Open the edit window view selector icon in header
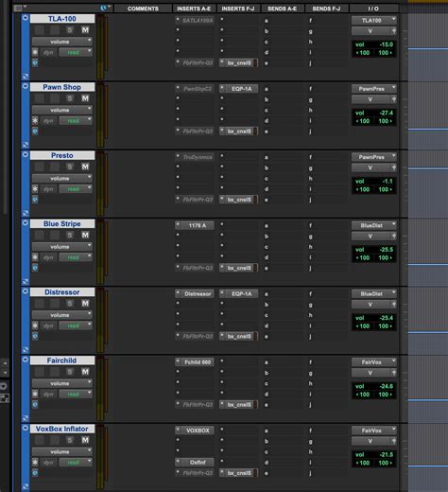 tap(18, 8)
